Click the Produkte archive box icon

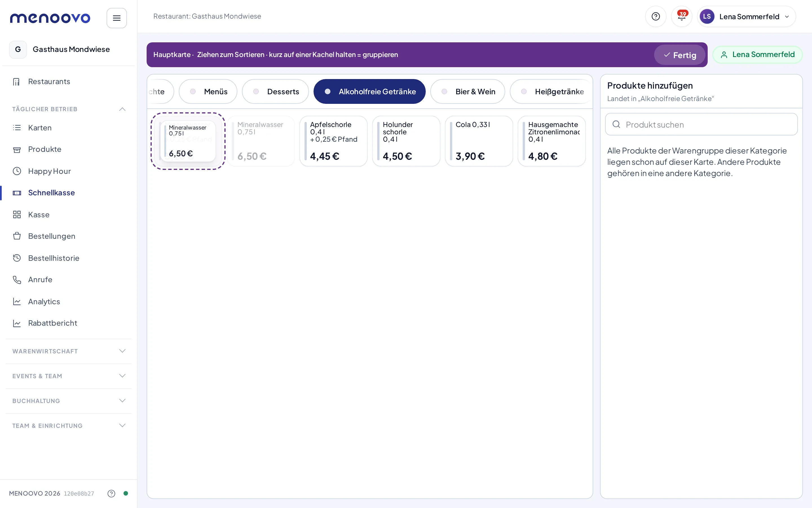coord(17,150)
